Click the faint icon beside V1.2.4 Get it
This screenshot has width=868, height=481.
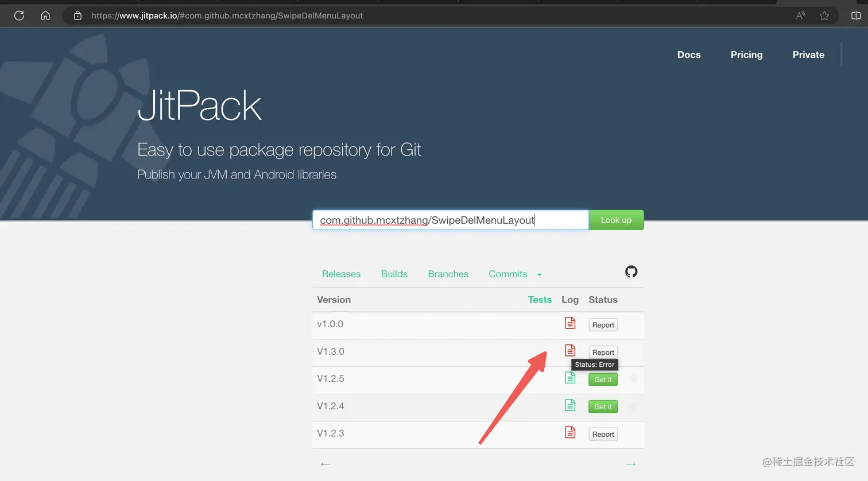point(633,406)
